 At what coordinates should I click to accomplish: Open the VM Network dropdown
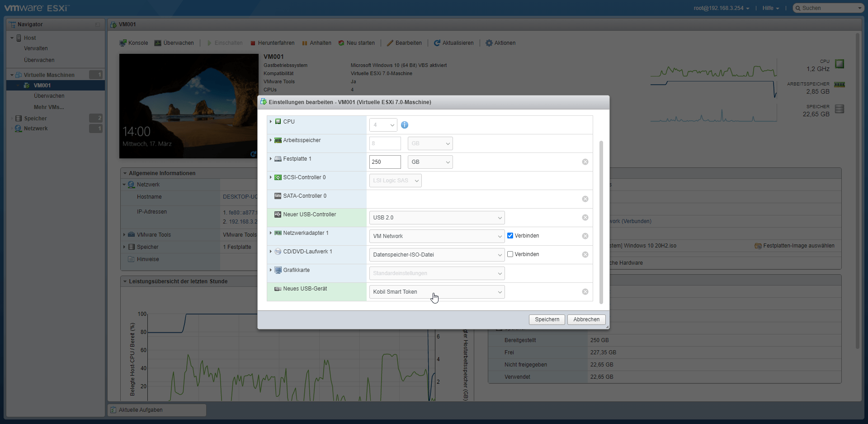click(437, 236)
